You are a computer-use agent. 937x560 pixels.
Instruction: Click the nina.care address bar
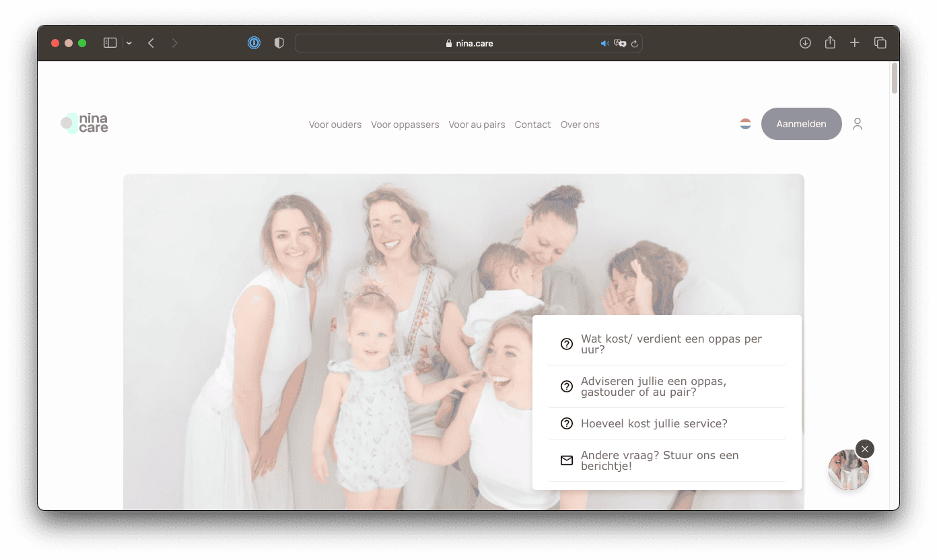click(x=468, y=43)
